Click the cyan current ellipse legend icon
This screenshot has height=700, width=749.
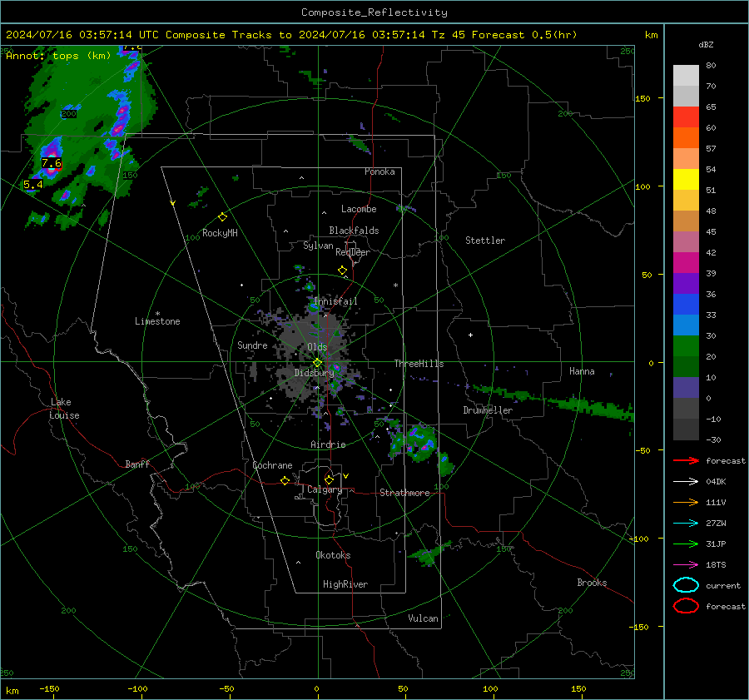[x=686, y=585]
